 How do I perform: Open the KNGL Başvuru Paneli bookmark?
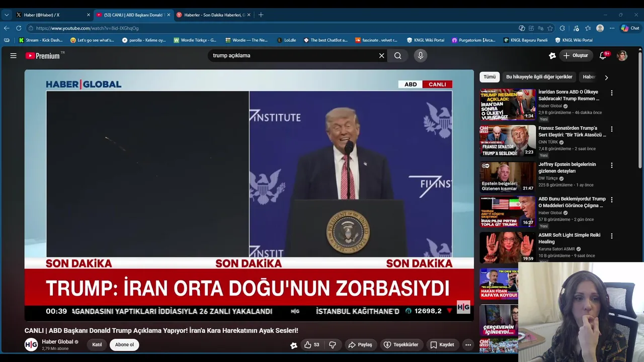click(x=526, y=40)
